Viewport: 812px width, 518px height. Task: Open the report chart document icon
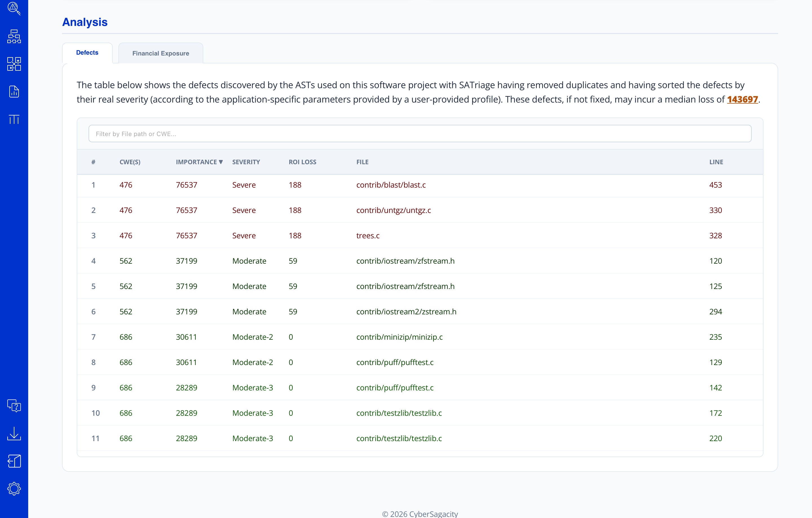[x=14, y=91]
